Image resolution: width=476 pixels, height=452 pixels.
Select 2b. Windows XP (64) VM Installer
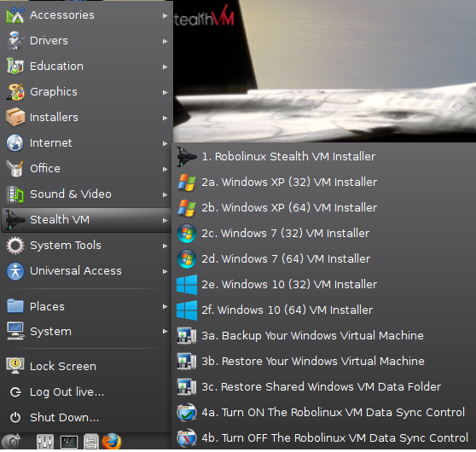[323, 207]
